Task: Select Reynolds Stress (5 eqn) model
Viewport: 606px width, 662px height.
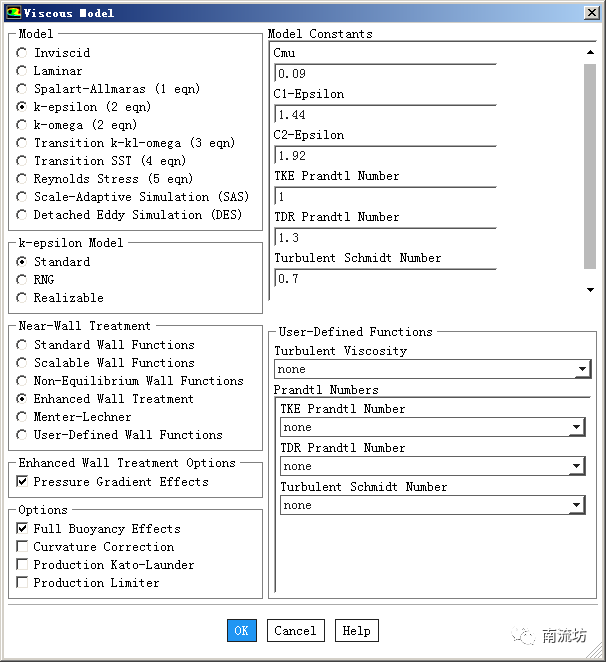Action: coord(22,179)
